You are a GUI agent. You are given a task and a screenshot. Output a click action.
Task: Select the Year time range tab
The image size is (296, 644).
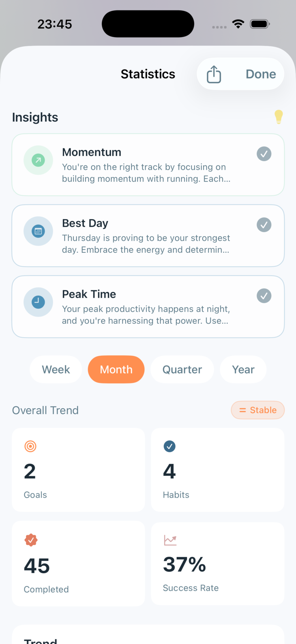click(243, 370)
